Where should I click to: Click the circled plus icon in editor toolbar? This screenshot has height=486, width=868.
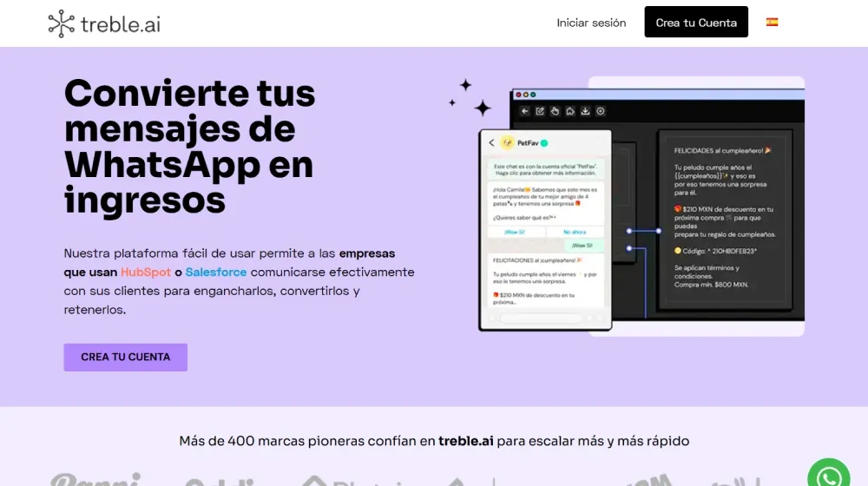(600, 111)
